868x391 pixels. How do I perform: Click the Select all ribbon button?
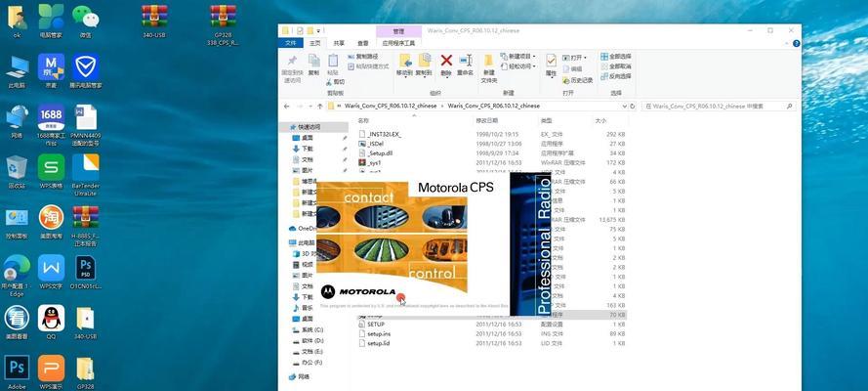click(x=615, y=57)
